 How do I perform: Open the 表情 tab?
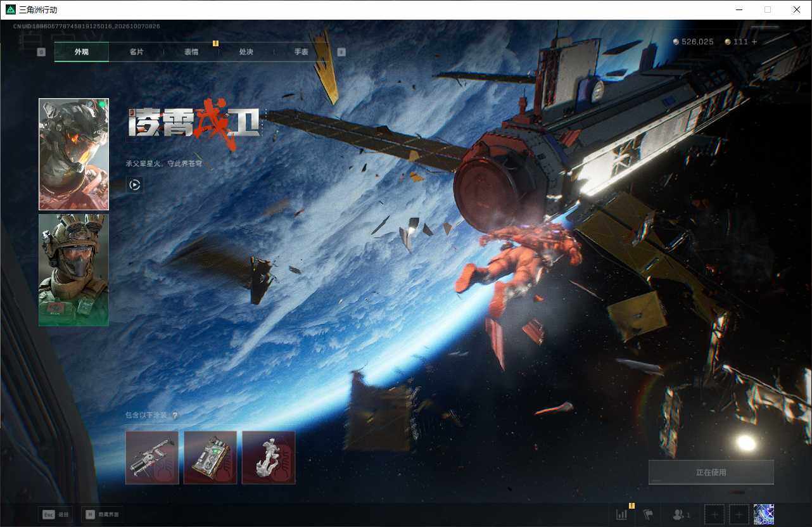coord(191,52)
